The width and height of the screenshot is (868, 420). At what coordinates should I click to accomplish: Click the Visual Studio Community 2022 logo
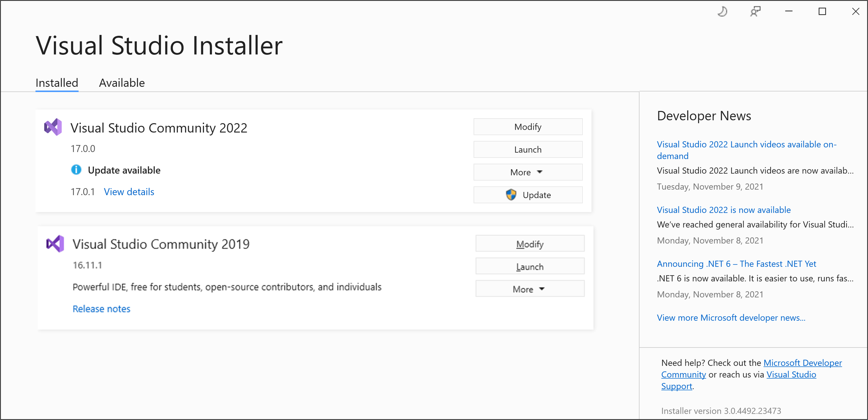pyautogui.click(x=53, y=127)
